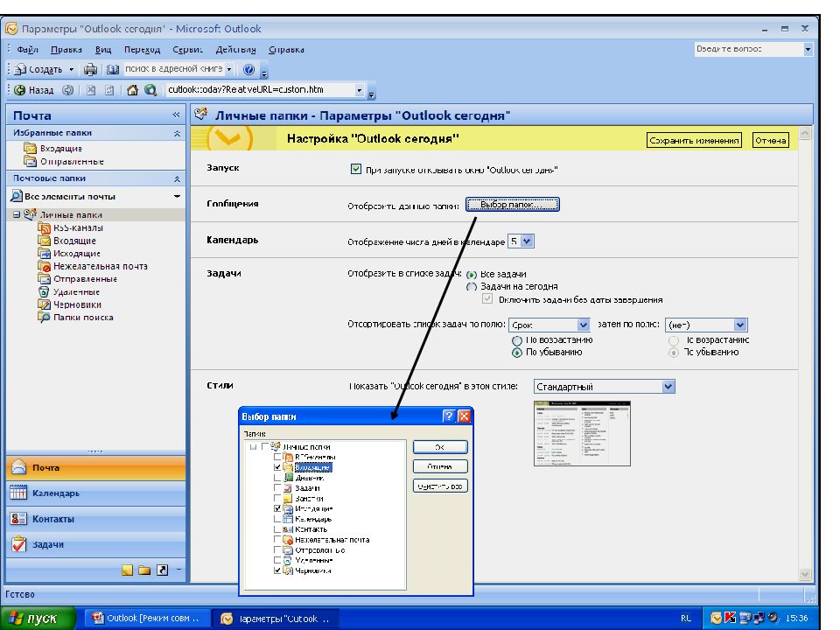This screenshot has height=630, width=840.
Task: Click Сохранить изменения button
Action: click(x=694, y=140)
